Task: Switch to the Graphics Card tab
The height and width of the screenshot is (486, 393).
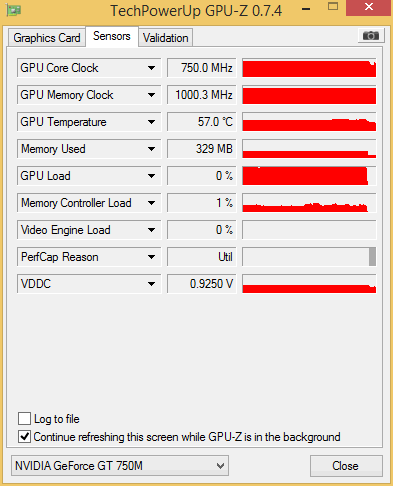Action: pyautogui.click(x=47, y=38)
